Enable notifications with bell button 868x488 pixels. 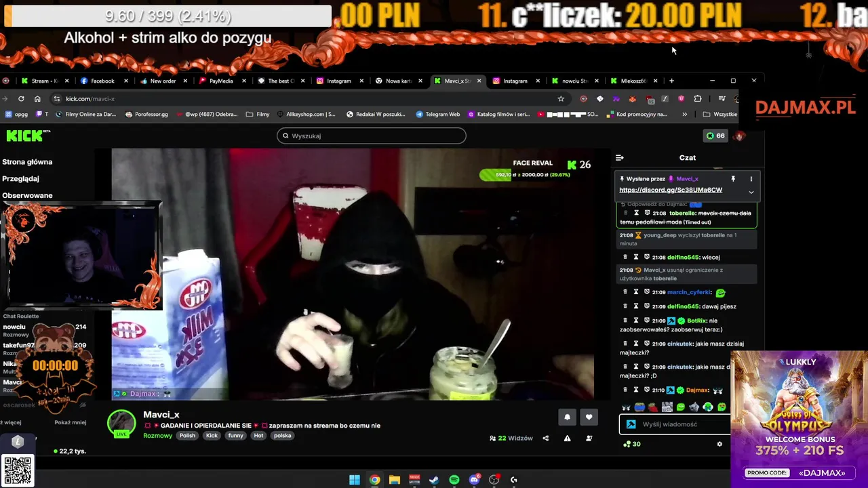click(x=568, y=418)
